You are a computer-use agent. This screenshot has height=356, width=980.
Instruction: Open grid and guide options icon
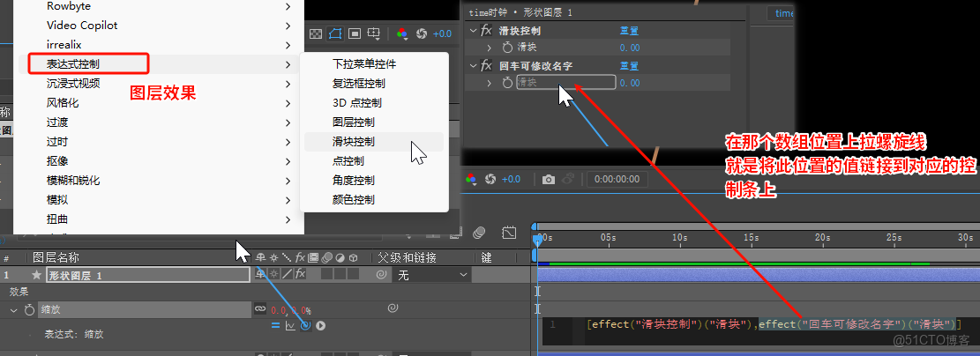[x=374, y=33]
